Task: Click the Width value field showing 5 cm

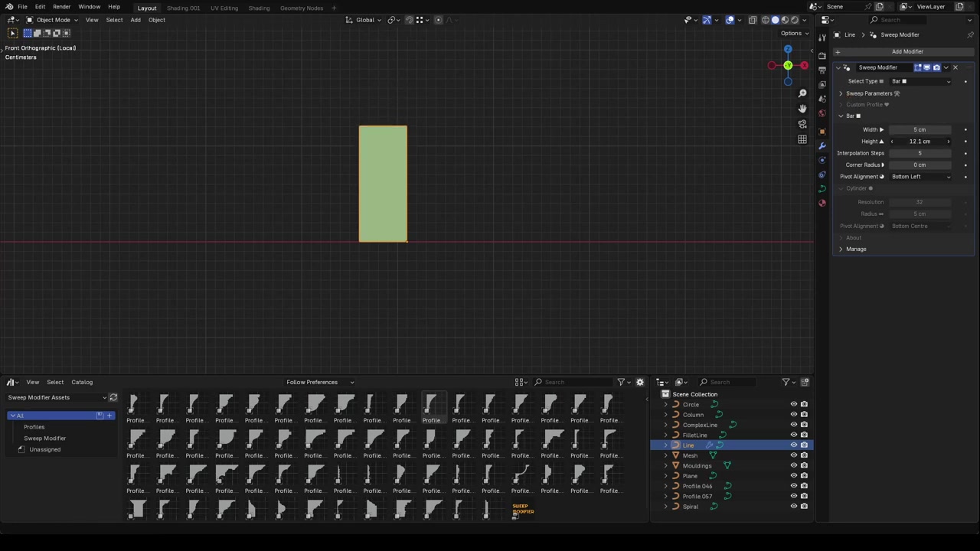Action: (919, 129)
